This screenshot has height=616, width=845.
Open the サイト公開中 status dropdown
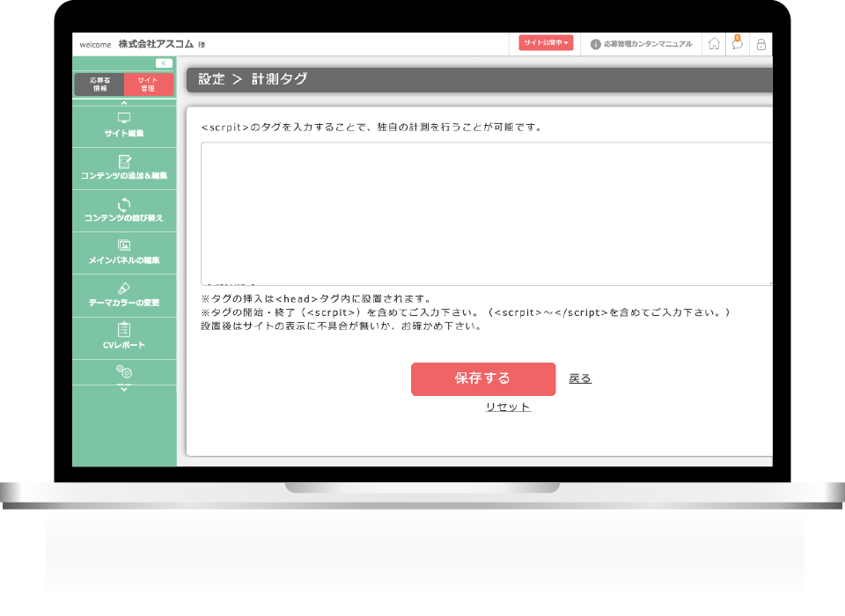coord(544,42)
